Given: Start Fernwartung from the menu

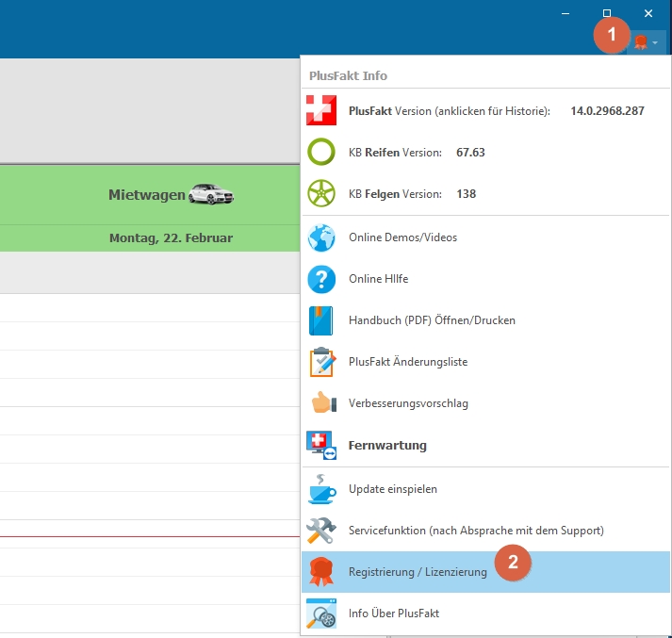Looking at the screenshot, I should [486, 445].
